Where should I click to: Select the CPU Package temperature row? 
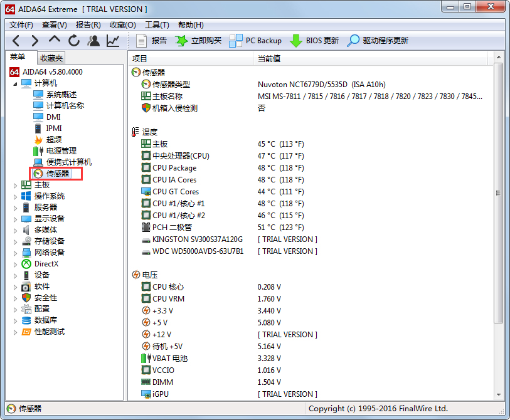[x=311, y=168]
